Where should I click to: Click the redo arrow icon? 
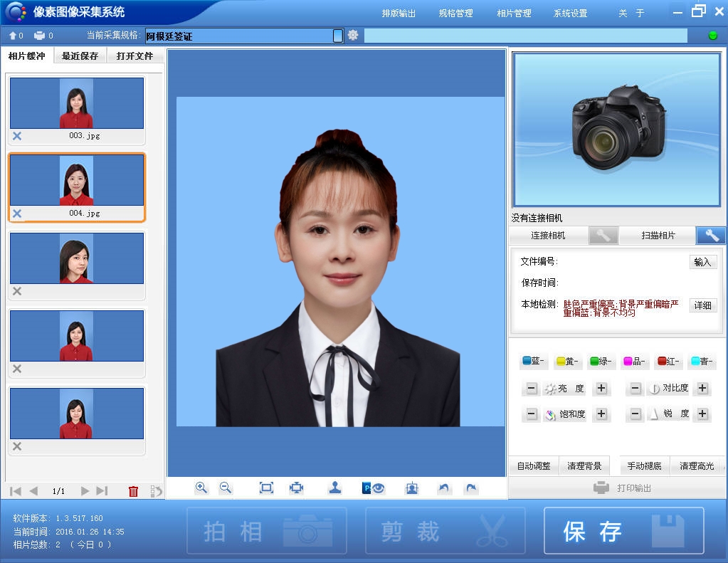(x=470, y=488)
